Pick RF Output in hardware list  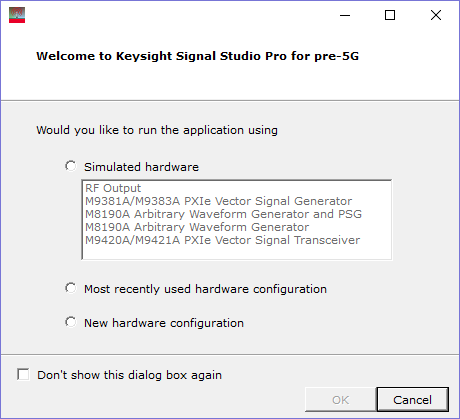pos(113,188)
